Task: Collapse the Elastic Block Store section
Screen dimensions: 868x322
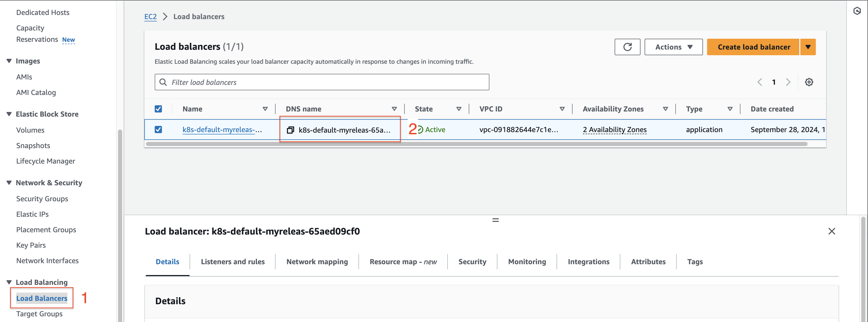Action: [x=9, y=114]
